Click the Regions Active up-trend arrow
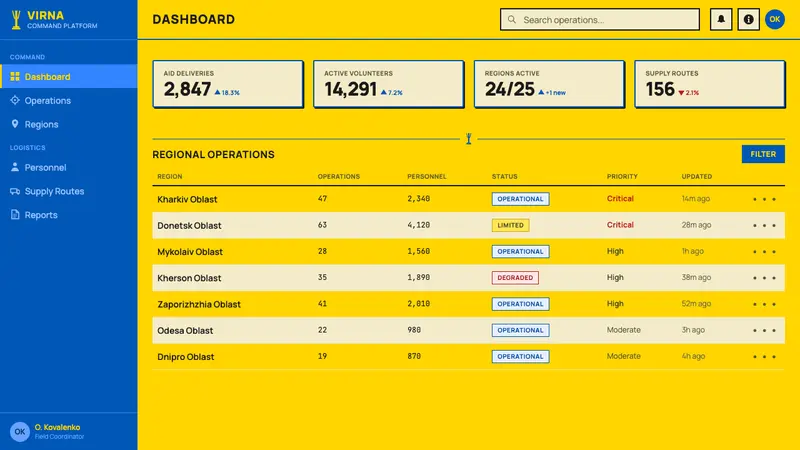Viewport: 800px width, 450px height. [x=541, y=92]
